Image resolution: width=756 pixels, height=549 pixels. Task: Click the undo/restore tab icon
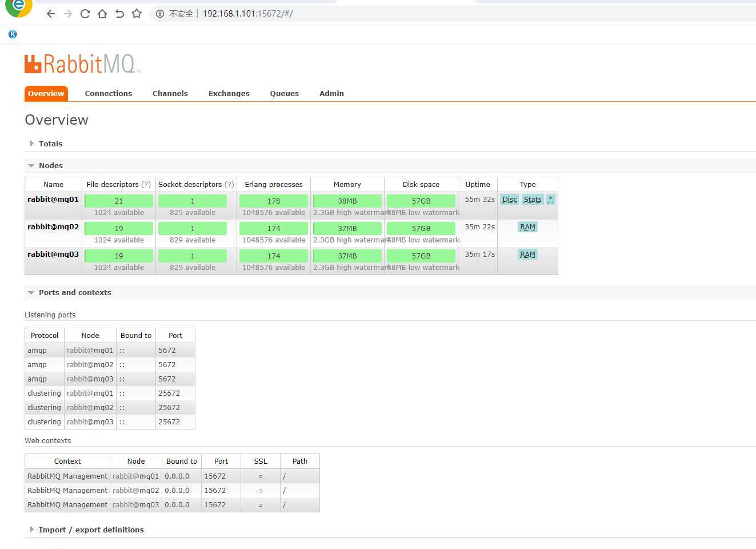point(119,14)
